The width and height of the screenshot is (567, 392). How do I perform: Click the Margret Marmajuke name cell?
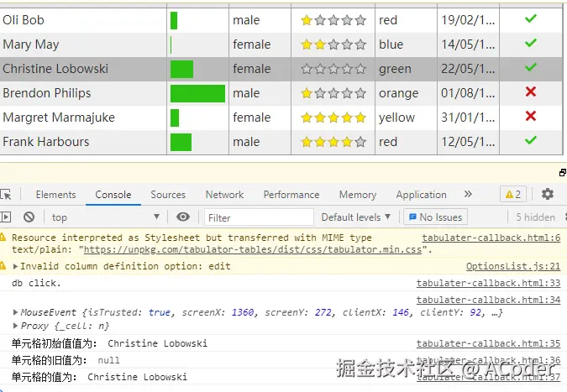point(83,118)
